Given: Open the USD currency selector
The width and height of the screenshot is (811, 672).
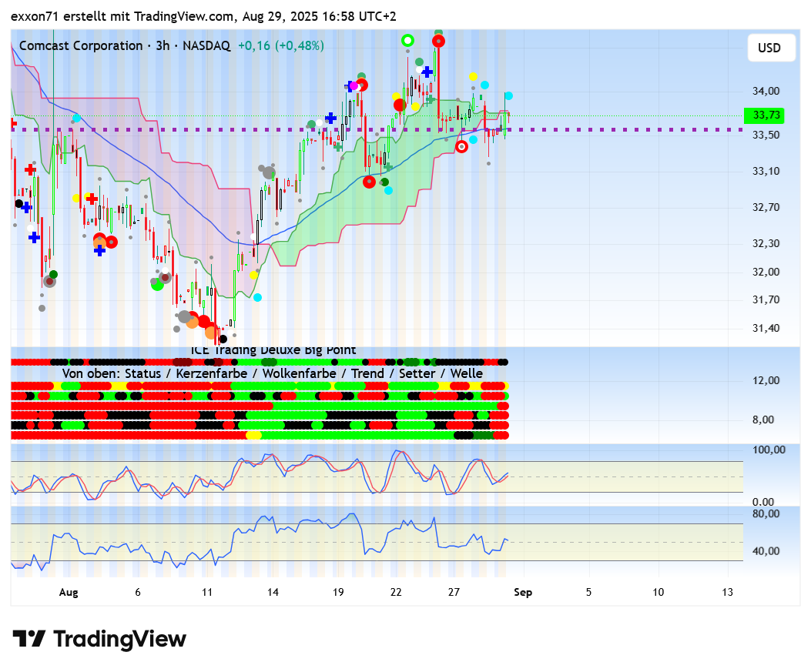Looking at the screenshot, I should coord(769,48).
